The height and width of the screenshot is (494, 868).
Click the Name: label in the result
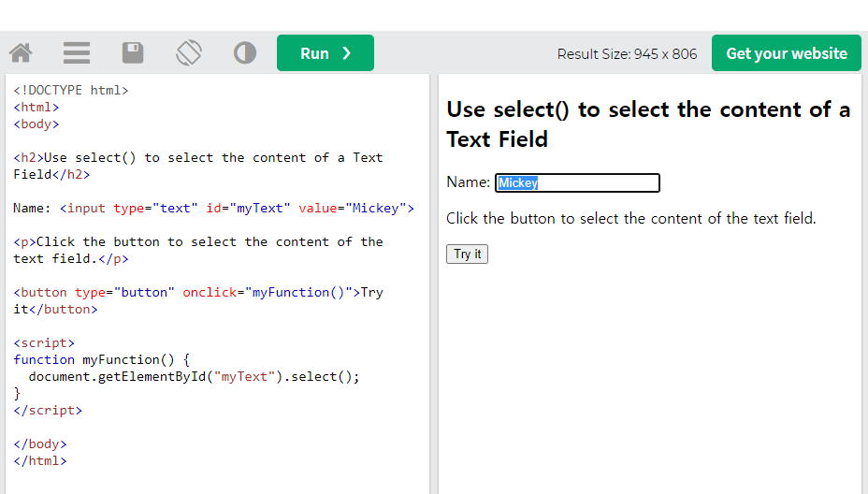468,182
